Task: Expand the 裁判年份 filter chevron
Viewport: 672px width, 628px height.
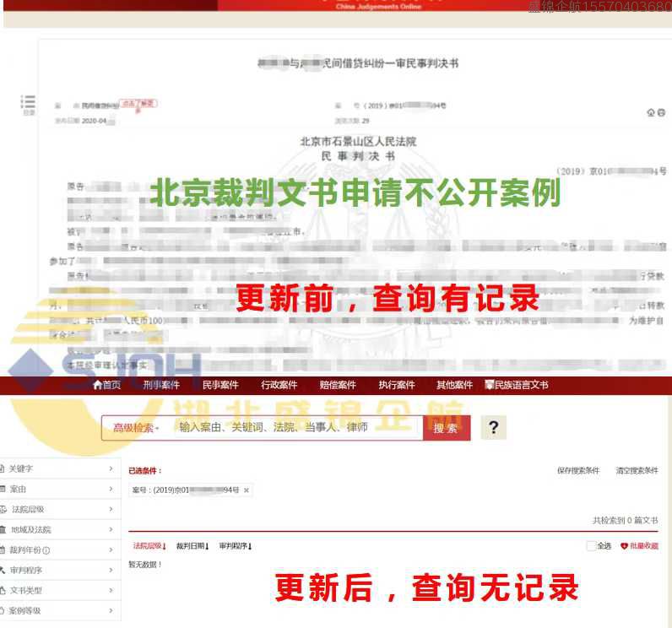Action: tap(111, 549)
